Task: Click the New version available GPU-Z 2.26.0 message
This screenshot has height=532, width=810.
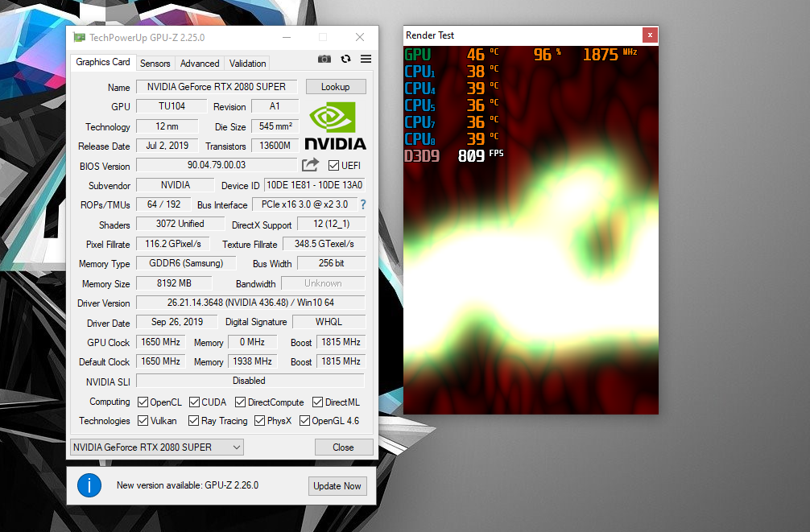Action: (x=188, y=485)
